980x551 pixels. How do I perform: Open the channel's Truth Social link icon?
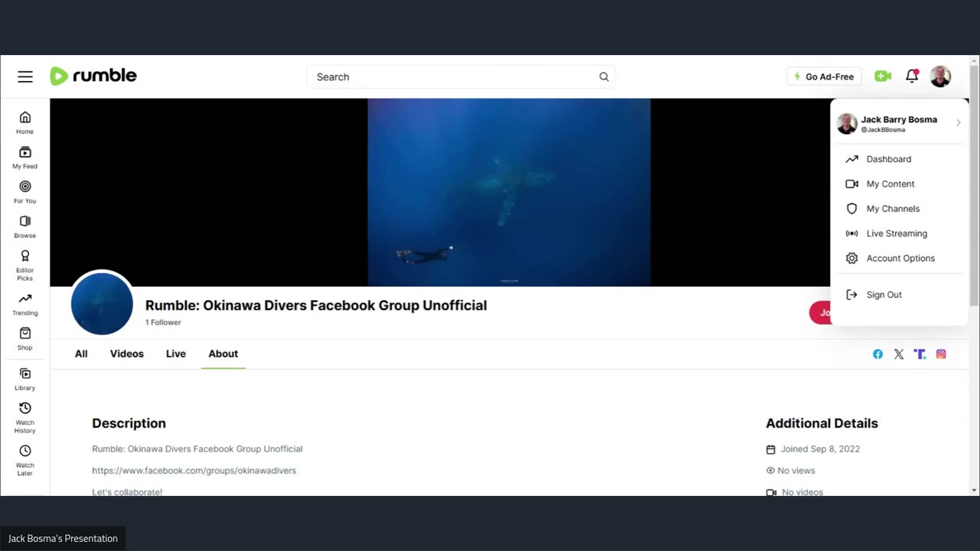(x=920, y=354)
